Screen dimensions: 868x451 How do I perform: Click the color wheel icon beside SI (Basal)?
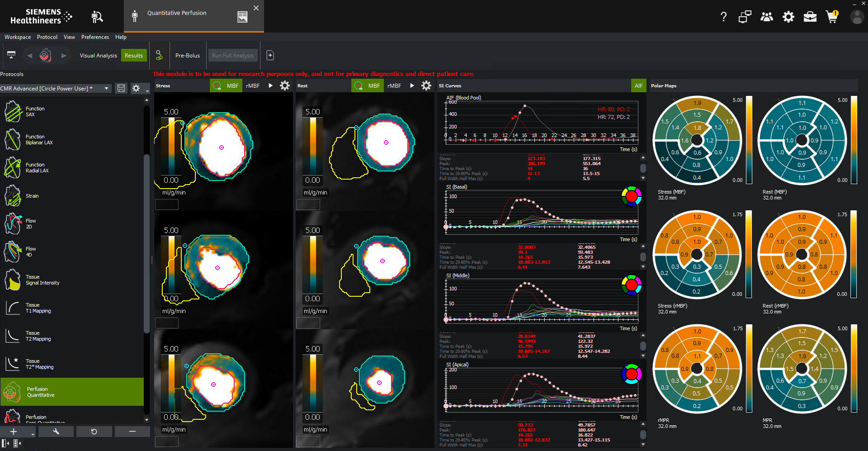tap(631, 196)
